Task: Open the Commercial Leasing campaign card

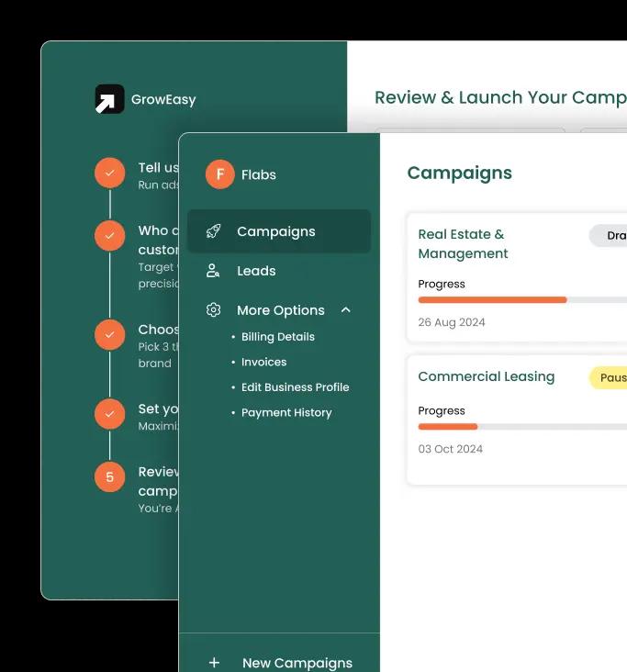Action: click(x=486, y=377)
